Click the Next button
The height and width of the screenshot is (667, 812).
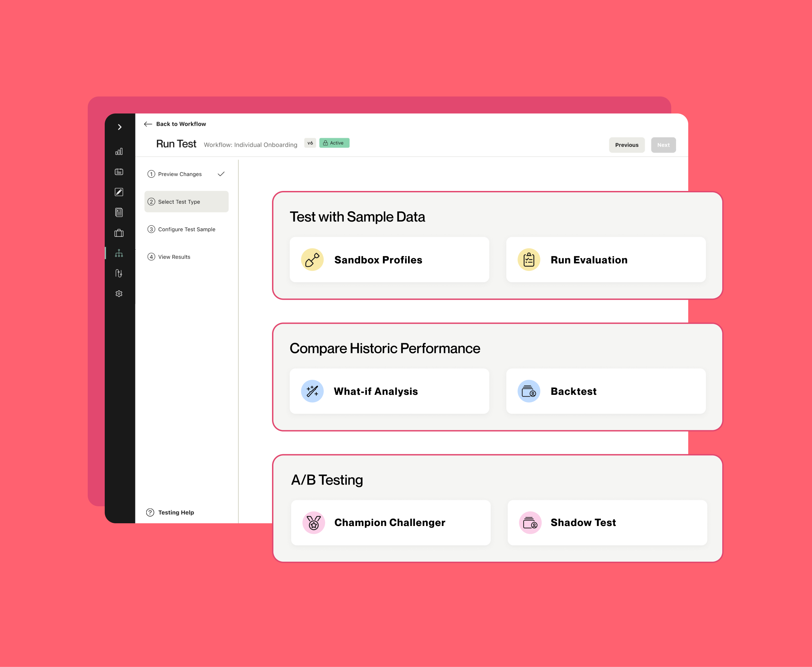coord(664,144)
